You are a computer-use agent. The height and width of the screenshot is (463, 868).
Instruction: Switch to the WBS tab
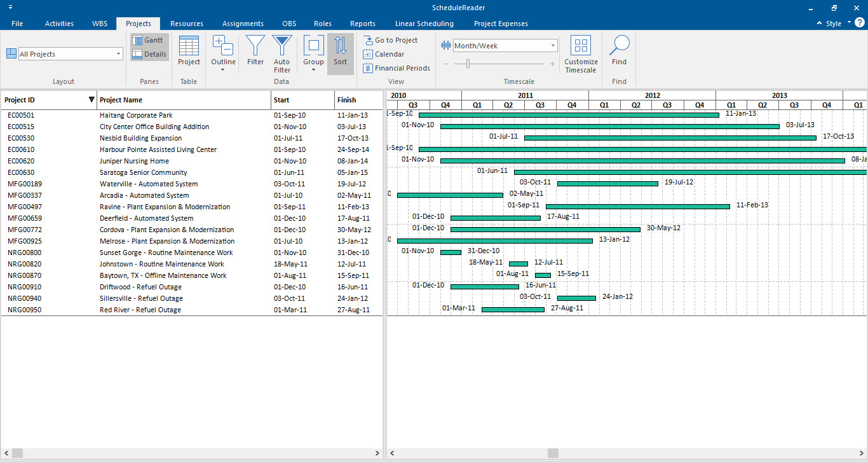100,24
